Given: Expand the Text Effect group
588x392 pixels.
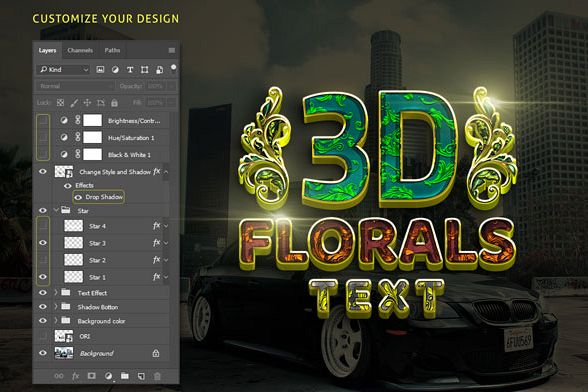Looking at the screenshot, I should pos(56,293).
